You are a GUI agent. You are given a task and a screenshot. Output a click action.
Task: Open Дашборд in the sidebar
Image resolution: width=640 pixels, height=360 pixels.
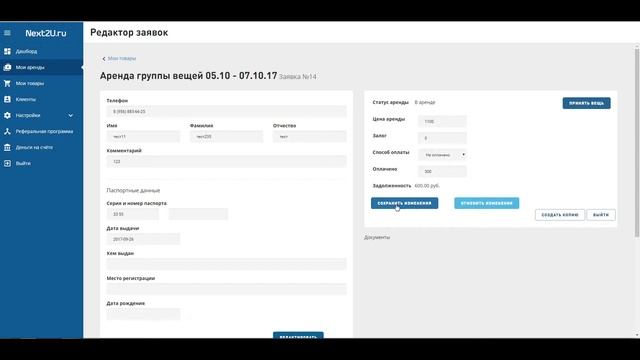(27, 51)
